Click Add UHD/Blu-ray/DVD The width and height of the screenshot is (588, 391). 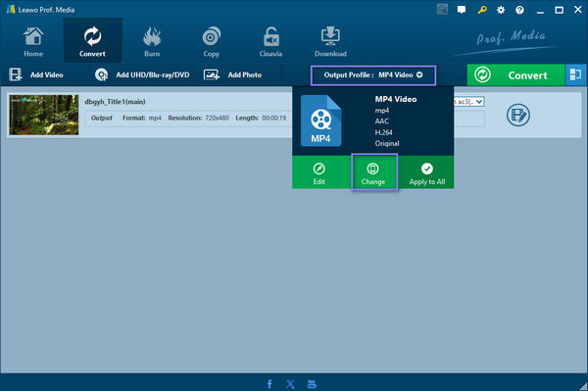142,74
